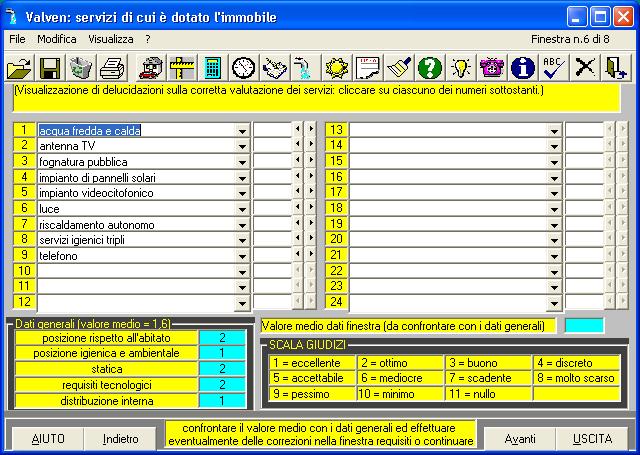
Task: Click the open folder icon in toolbar
Action: coord(19,68)
